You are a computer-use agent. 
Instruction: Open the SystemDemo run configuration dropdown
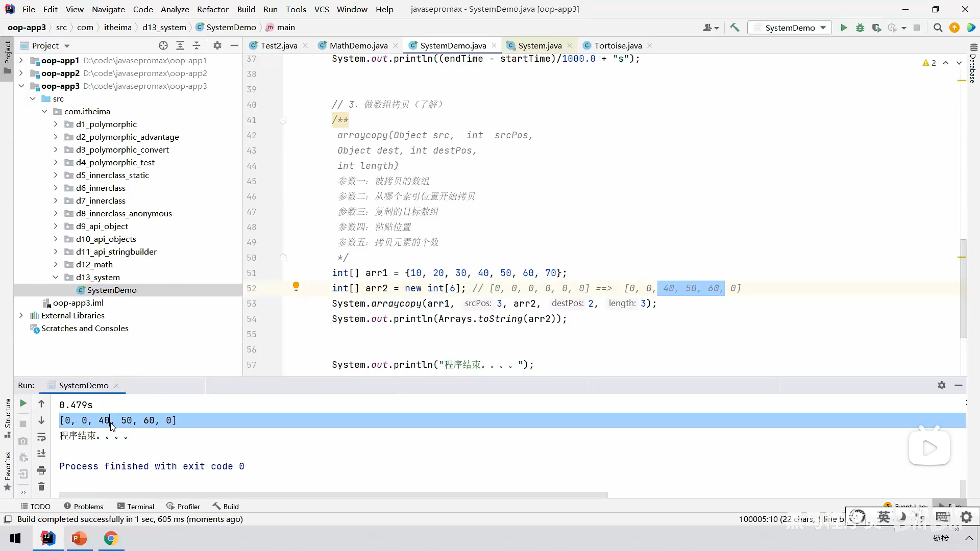tap(790, 28)
